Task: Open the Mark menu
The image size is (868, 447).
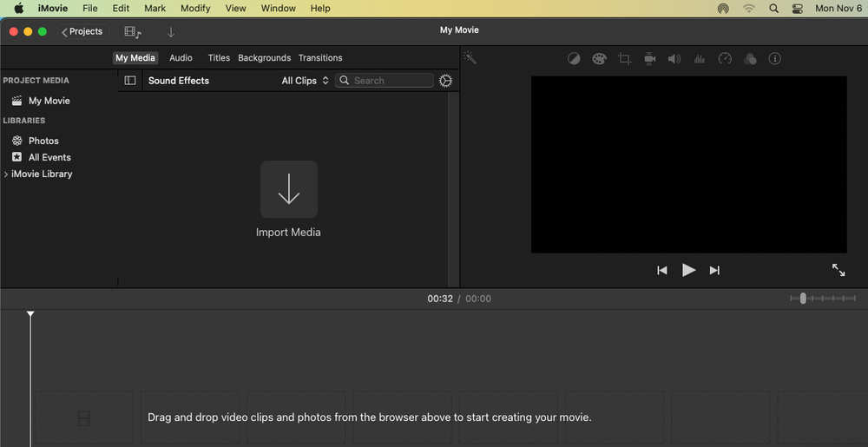Action: point(155,9)
